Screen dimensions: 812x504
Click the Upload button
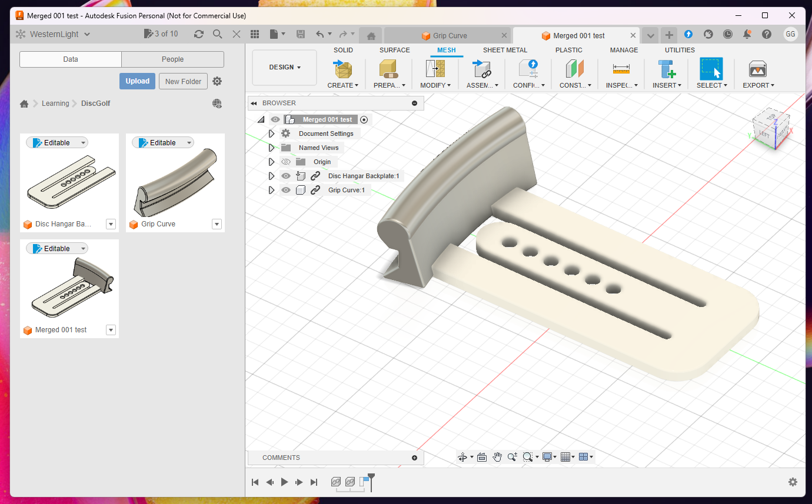137,81
